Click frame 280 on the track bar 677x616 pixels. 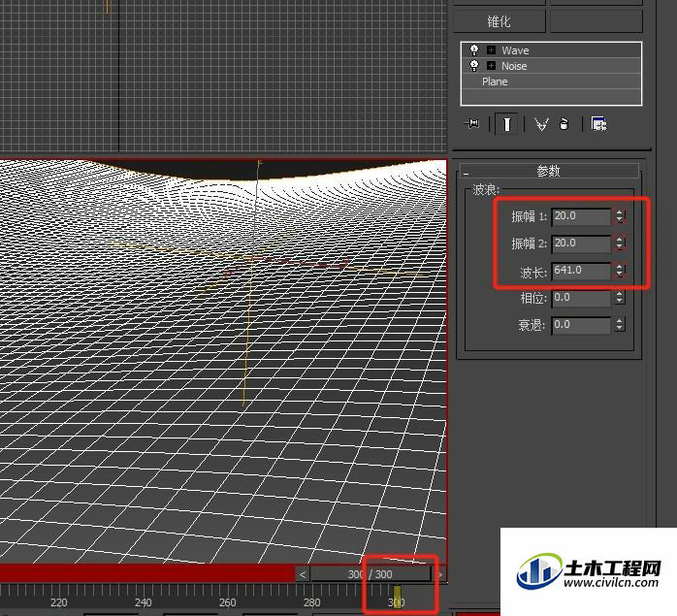point(311,602)
